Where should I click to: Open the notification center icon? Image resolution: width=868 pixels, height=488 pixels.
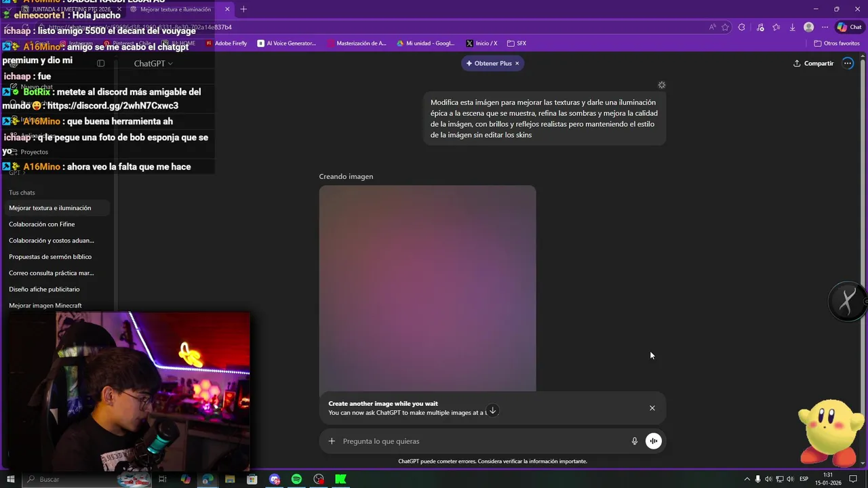[x=853, y=479]
